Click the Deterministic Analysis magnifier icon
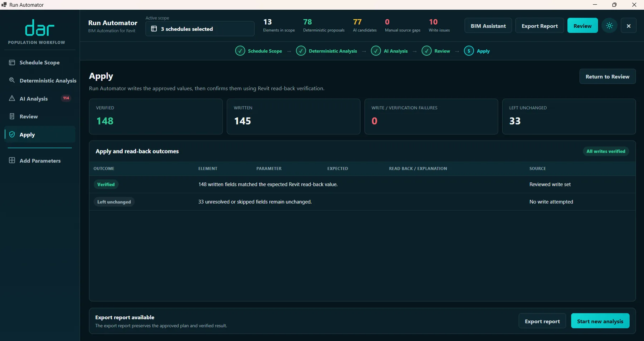644x341 pixels. [12, 80]
